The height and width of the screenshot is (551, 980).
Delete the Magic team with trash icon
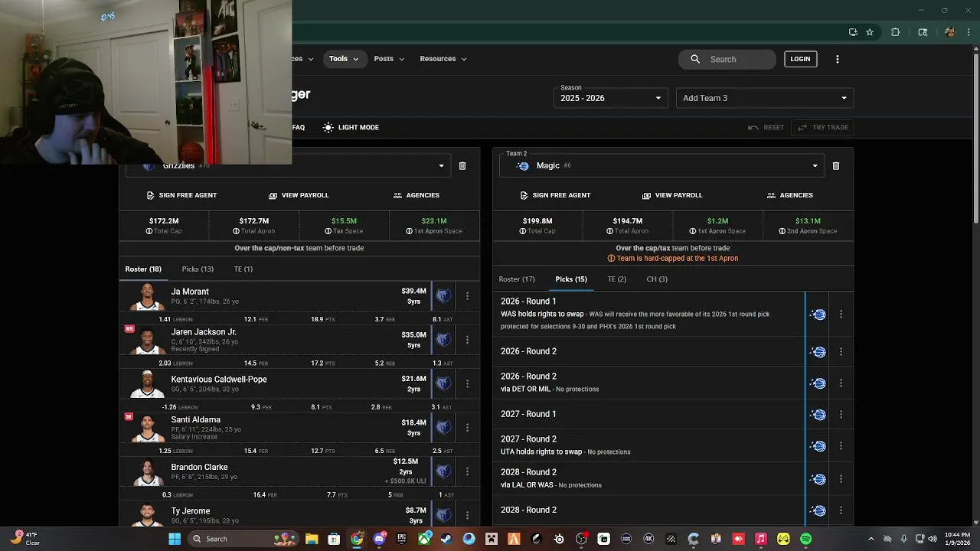tap(836, 166)
